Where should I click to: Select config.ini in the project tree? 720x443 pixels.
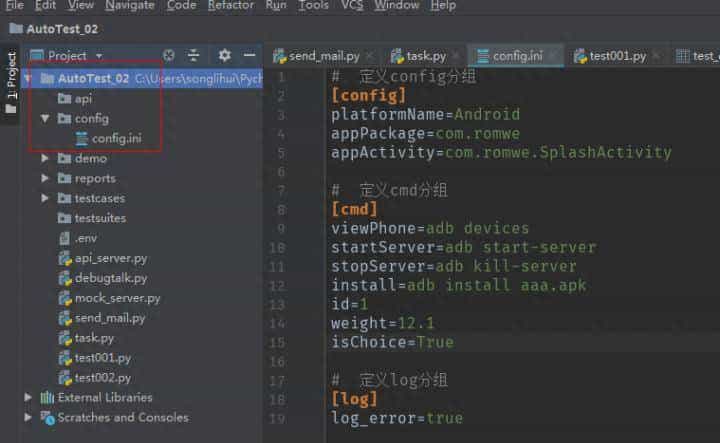[x=116, y=138]
